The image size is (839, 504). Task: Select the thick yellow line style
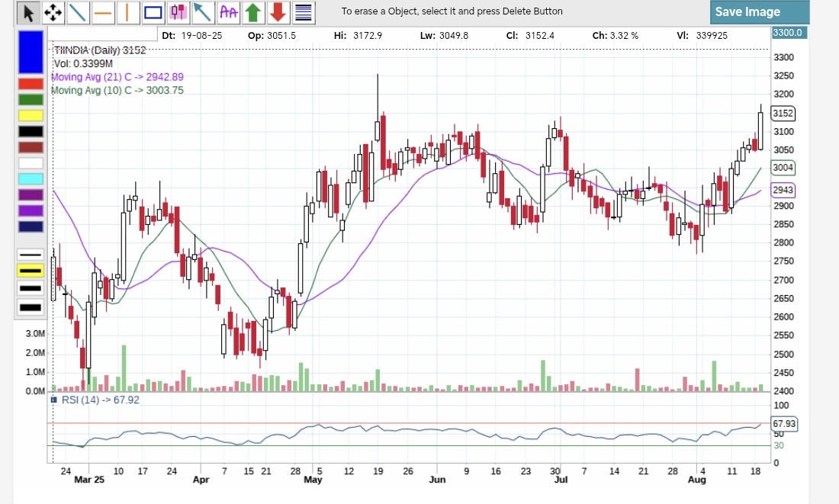coord(29,270)
